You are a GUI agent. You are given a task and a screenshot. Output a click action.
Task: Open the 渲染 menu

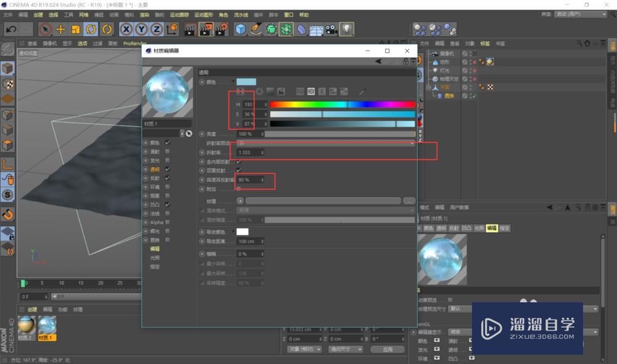(x=144, y=15)
